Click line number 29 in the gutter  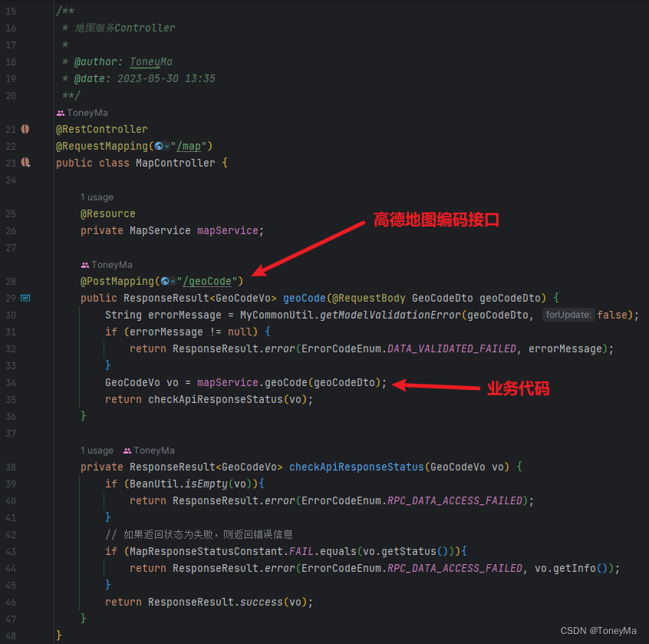click(x=11, y=298)
